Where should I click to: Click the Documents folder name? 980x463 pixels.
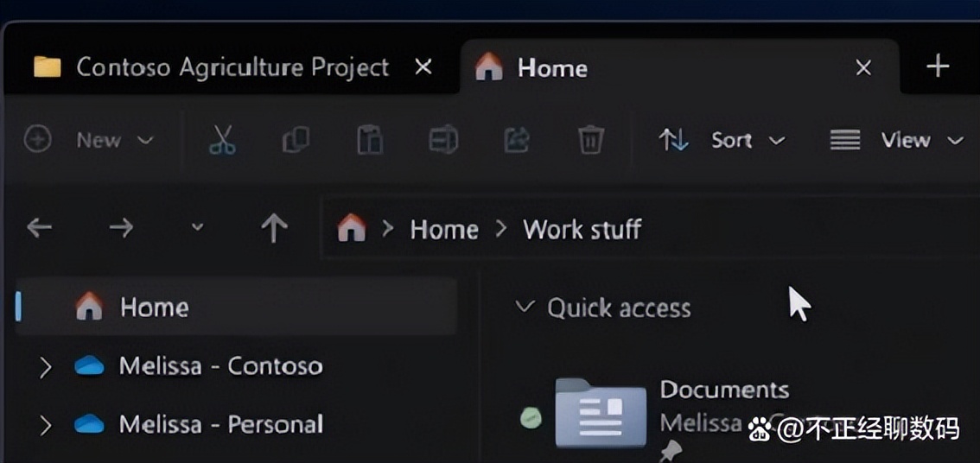click(725, 390)
